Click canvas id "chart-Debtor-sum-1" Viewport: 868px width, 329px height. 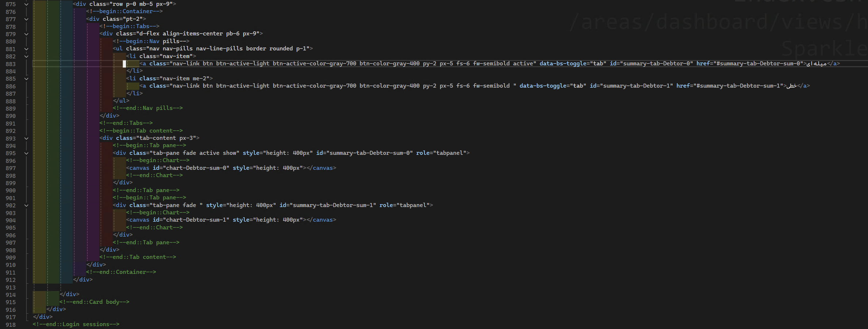pyautogui.click(x=191, y=220)
